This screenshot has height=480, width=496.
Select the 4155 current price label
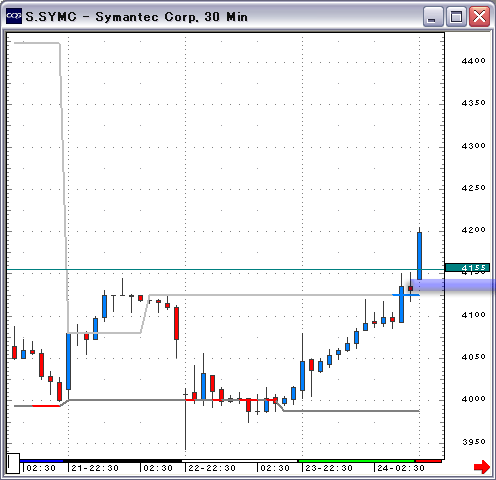[467, 268]
